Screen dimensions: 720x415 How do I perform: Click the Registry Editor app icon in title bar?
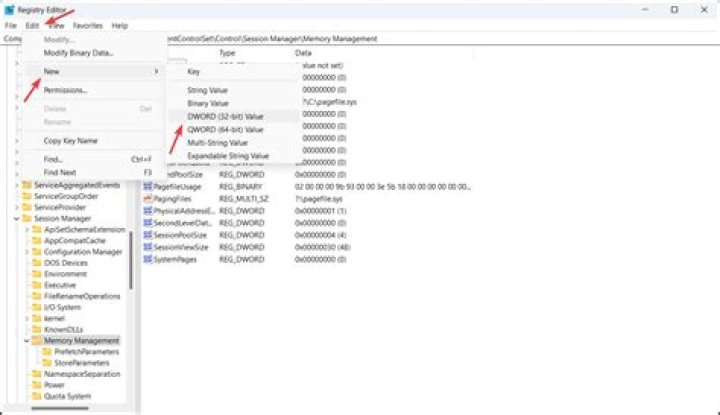pos(9,9)
